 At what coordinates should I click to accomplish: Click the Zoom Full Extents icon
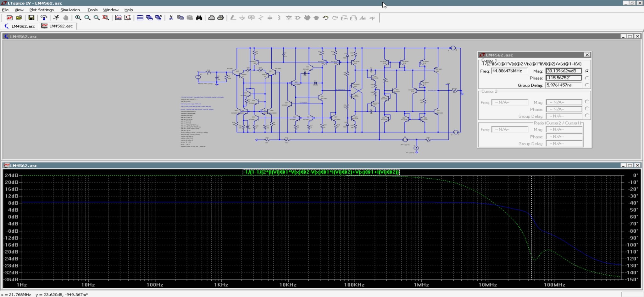point(106,18)
